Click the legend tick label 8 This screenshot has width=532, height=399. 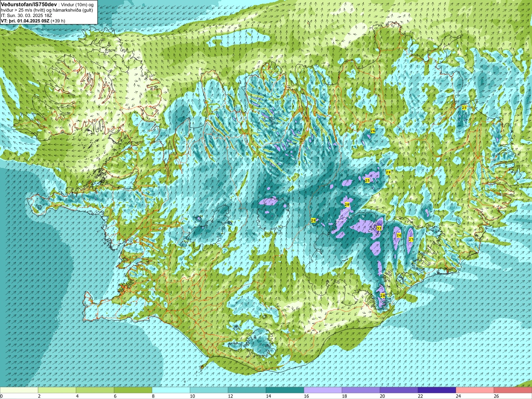click(x=153, y=397)
